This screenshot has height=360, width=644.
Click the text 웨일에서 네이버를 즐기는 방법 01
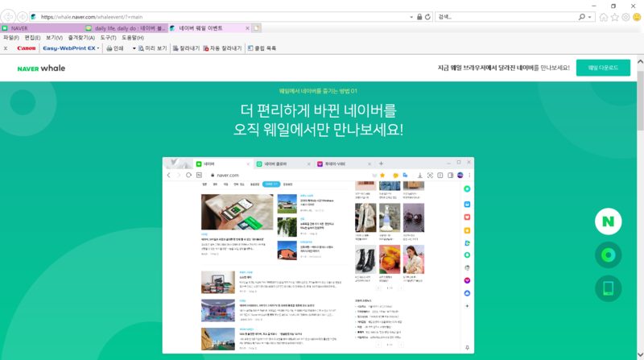pyautogui.click(x=318, y=91)
